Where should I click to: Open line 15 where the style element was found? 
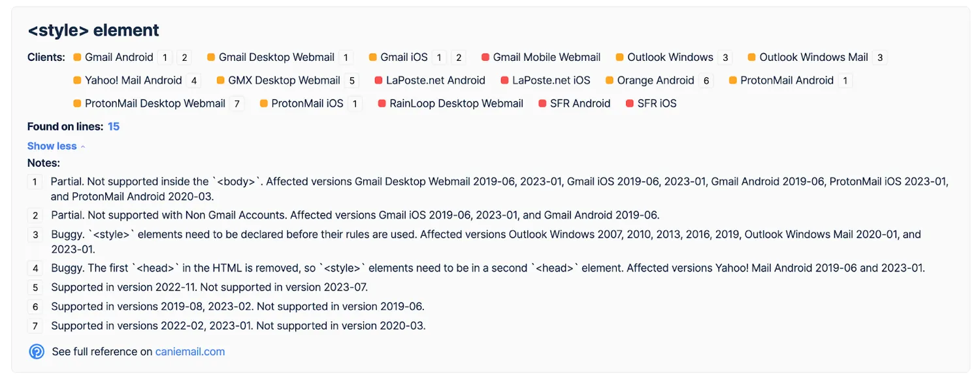[x=114, y=126]
